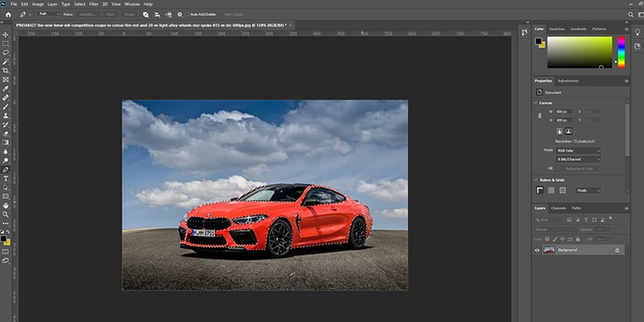The width and height of the screenshot is (644, 322).
Task: Select the Pen tool in toolbar
Action: click(6, 170)
